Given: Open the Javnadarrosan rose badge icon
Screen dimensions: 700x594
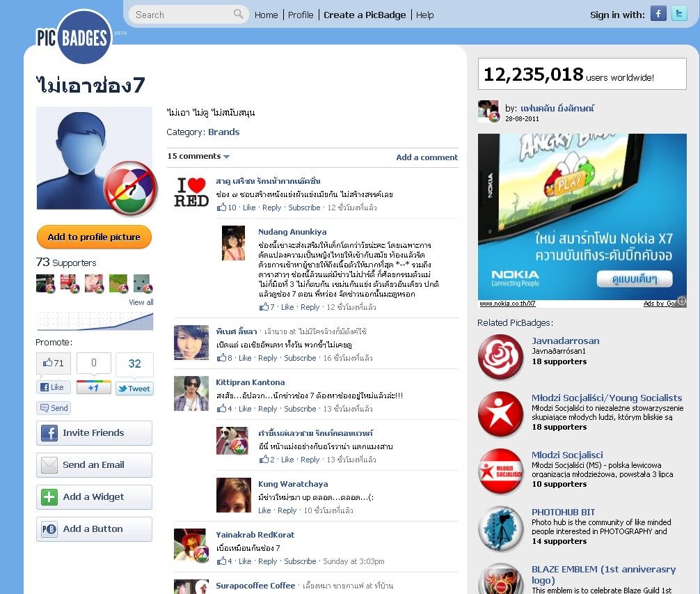Looking at the screenshot, I should pos(501,357).
